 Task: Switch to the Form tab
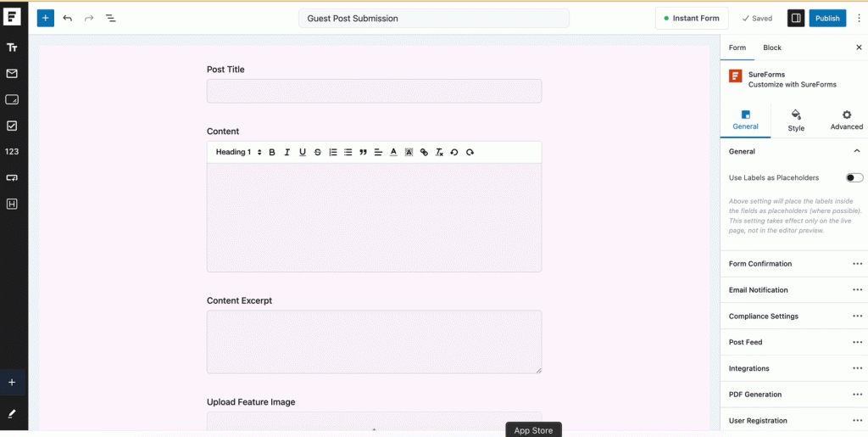[x=737, y=48]
